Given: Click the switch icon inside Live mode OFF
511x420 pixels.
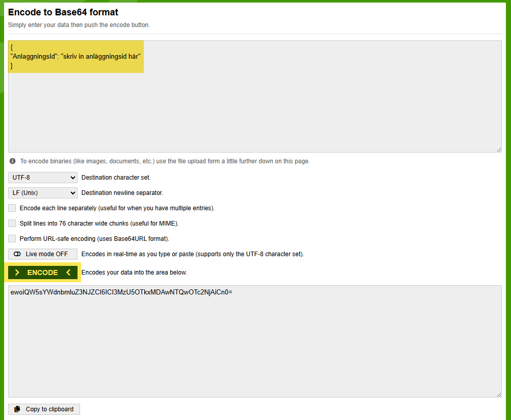Looking at the screenshot, I should tap(17, 254).
